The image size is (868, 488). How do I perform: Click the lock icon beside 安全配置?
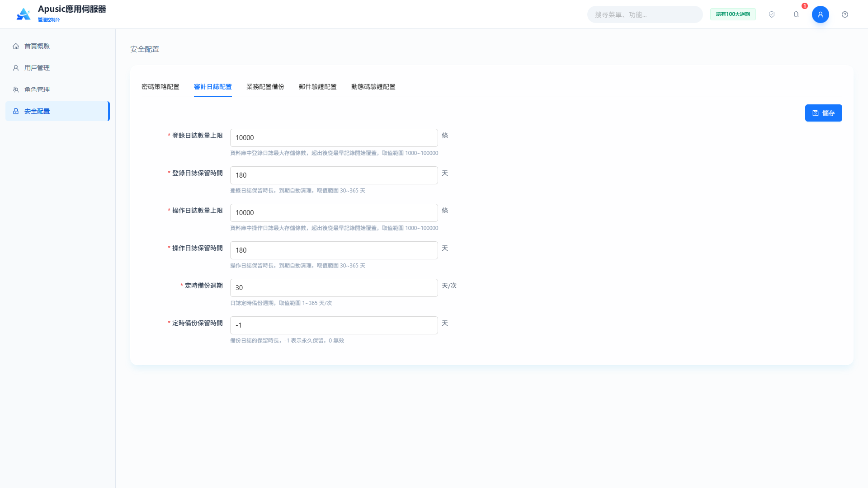pos(16,111)
